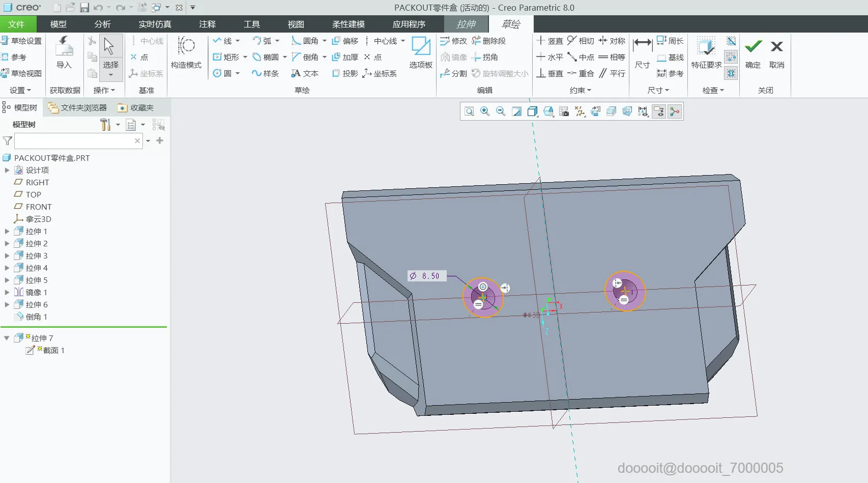The height and width of the screenshot is (483, 868).
Task: Click the model tree filter search field
Action: tap(74, 141)
